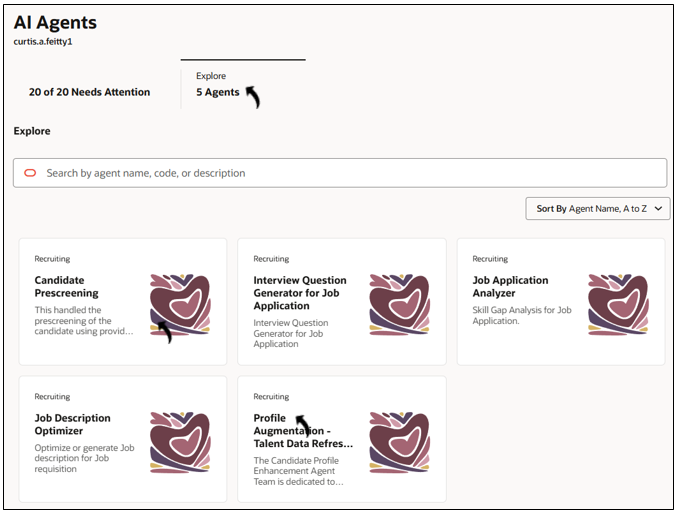Click the Job Description Optimizer agent artwork

(x=180, y=441)
